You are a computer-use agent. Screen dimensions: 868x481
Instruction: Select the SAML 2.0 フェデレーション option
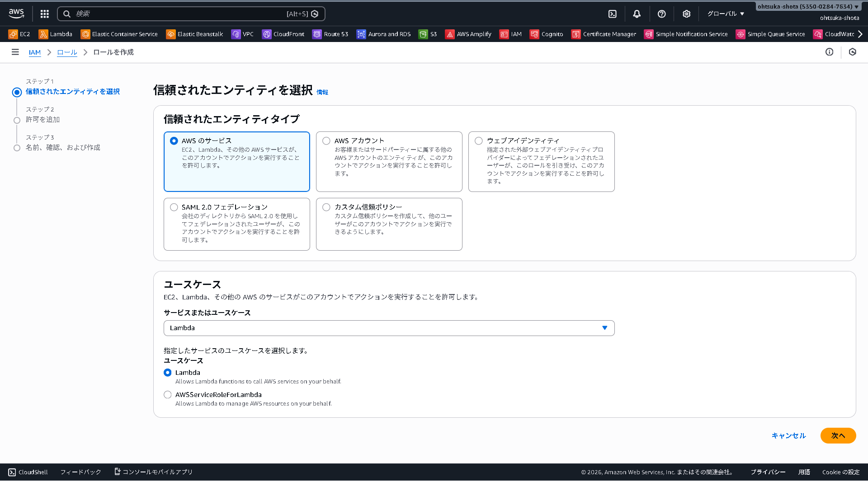click(x=174, y=207)
